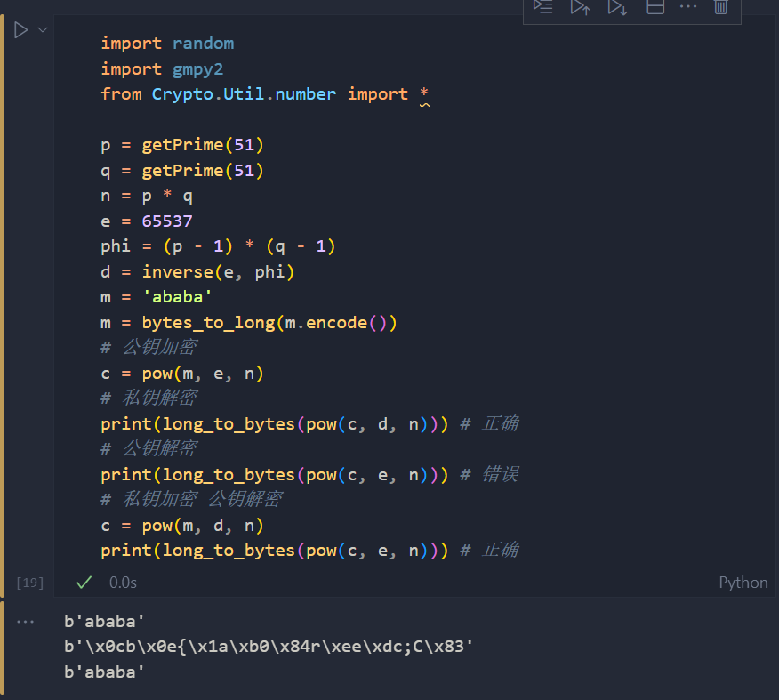The width and height of the screenshot is (779, 700).
Task: Split the cell using toolbar icon
Action: point(655,7)
